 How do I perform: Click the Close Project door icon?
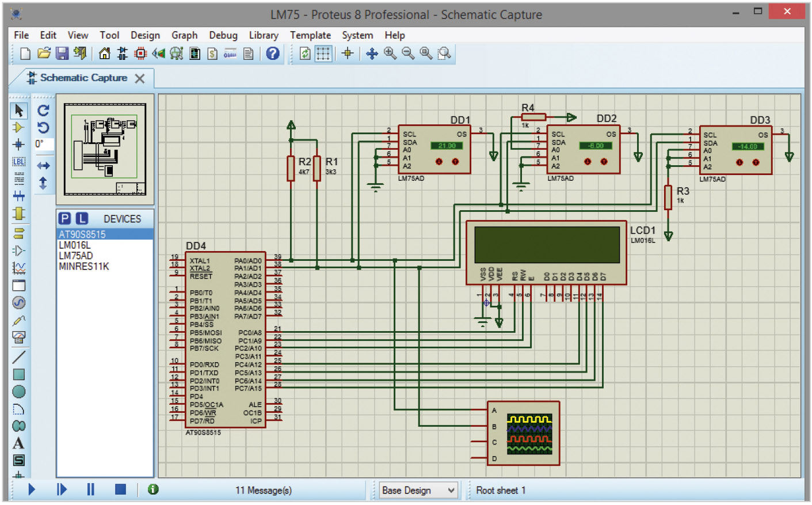pos(80,54)
